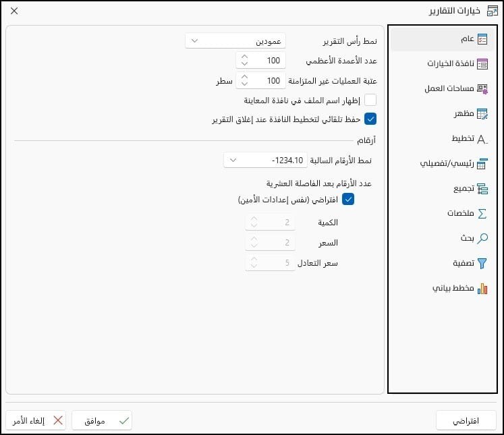Click the سطر unit label

[x=224, y=81]
